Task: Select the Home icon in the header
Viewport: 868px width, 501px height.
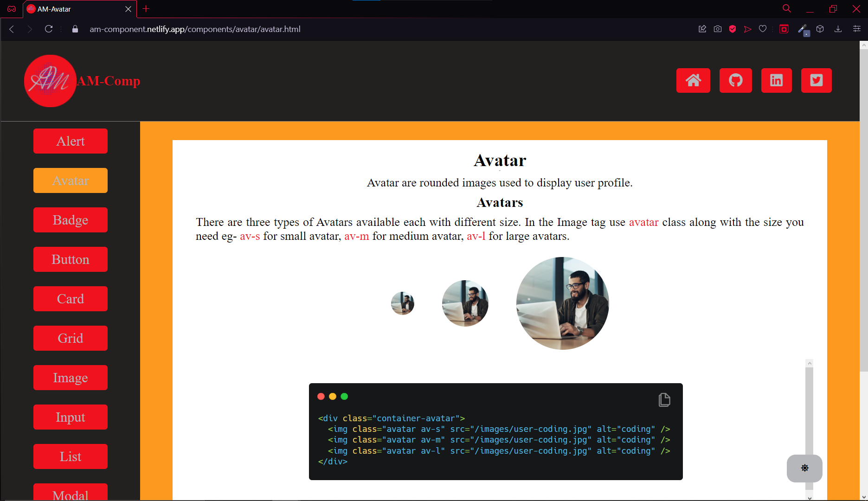Action: point(693,80)
